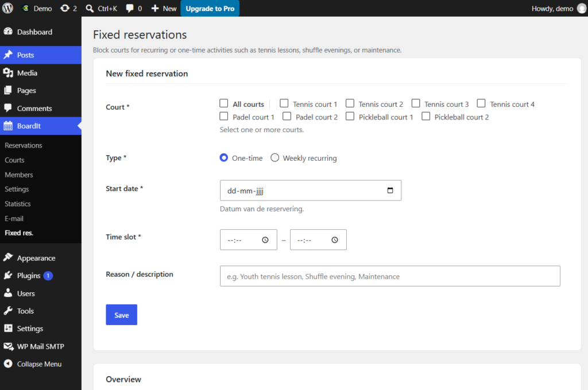Open the comments bubble icon in admin bar
The image size is (588, 390).
(x=130, y=8)
